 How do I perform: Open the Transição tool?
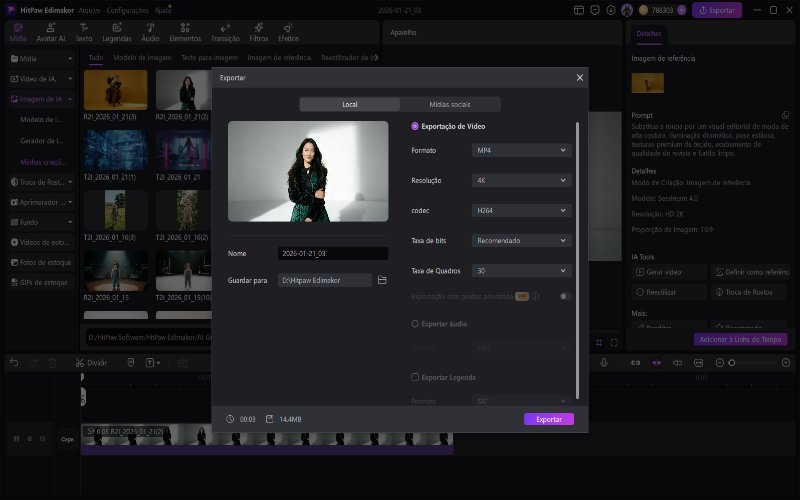pos(225,33)
